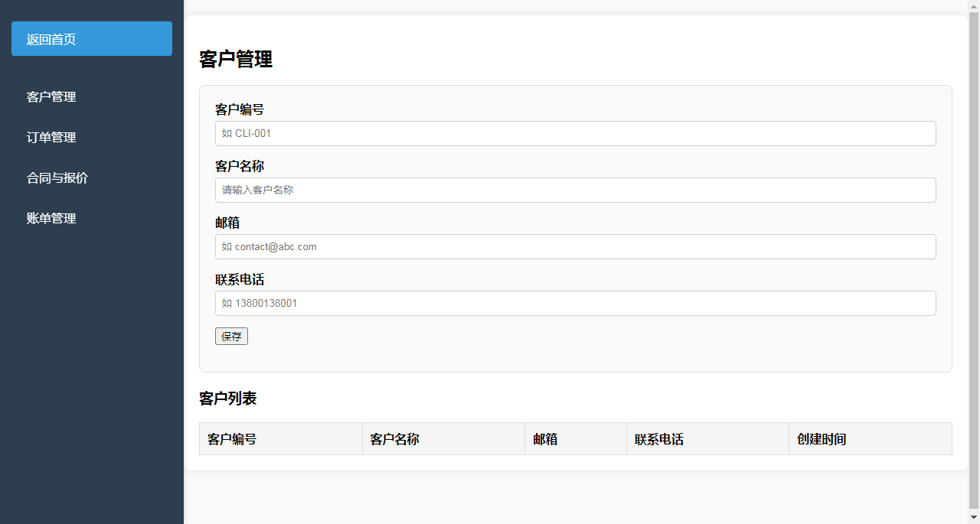Open 订单管理 in the sidebar menu
The height and width of the screenshot is (524, 980).
tap(92, 138)
